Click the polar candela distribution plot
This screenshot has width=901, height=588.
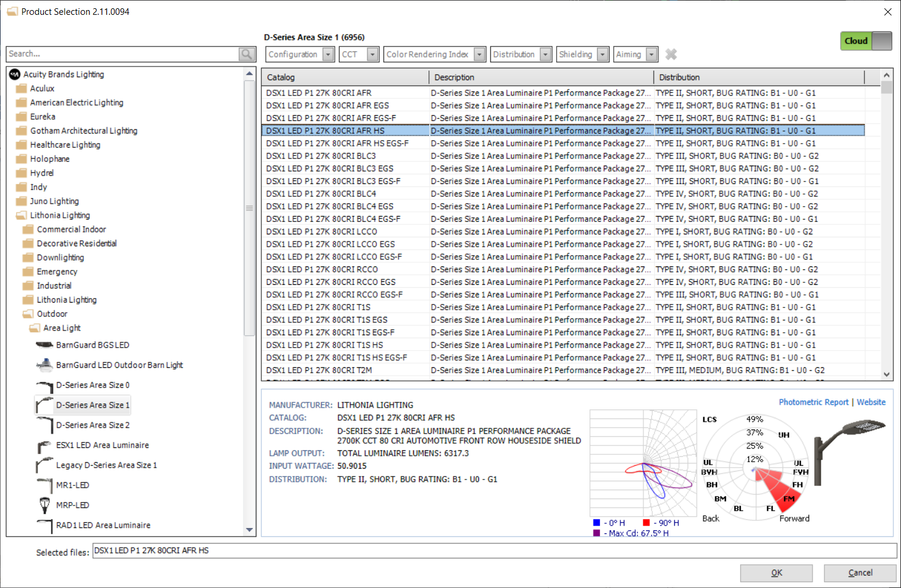pyautogui.click(x=643, y=463)
